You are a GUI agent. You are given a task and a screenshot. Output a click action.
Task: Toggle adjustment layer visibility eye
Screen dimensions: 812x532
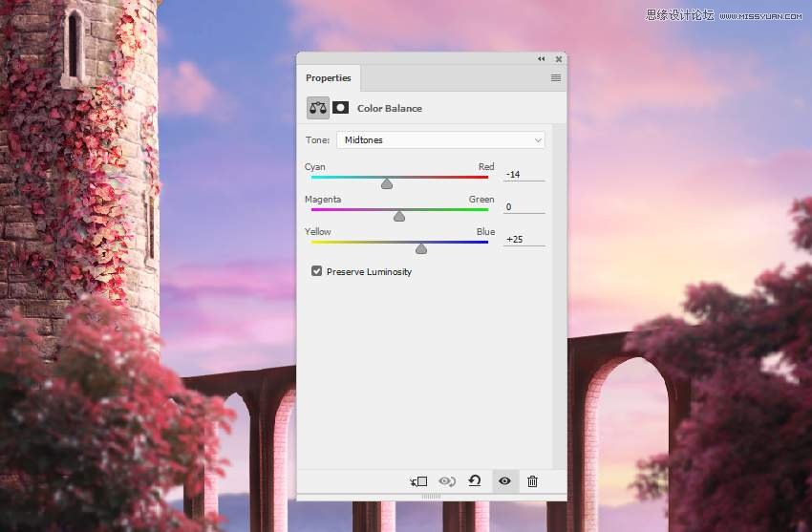504,481
